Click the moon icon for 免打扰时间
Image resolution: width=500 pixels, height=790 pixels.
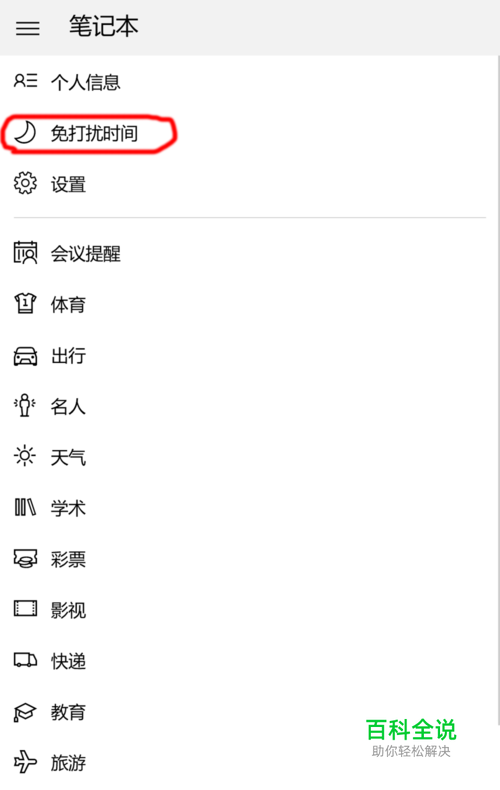click(x=25, y=133)
